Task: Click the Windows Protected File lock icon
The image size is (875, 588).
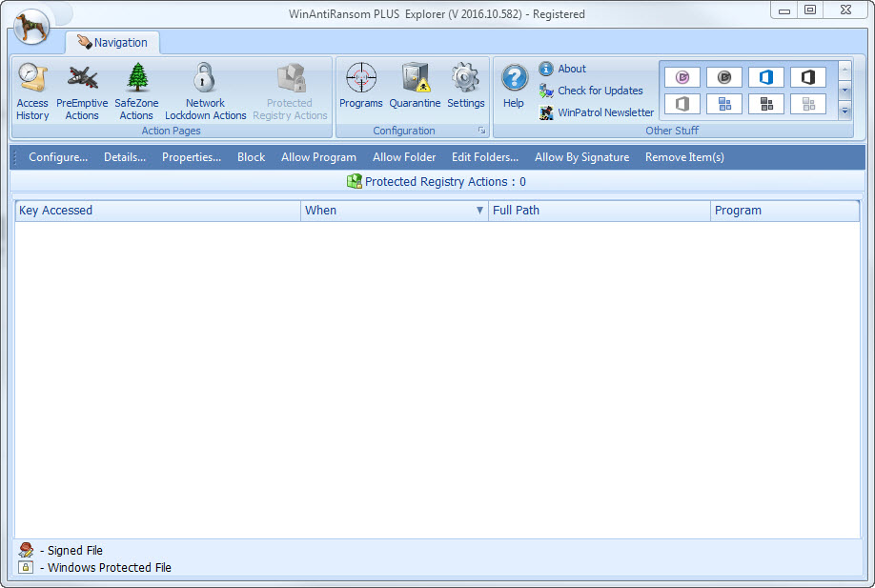Action: 26,567
